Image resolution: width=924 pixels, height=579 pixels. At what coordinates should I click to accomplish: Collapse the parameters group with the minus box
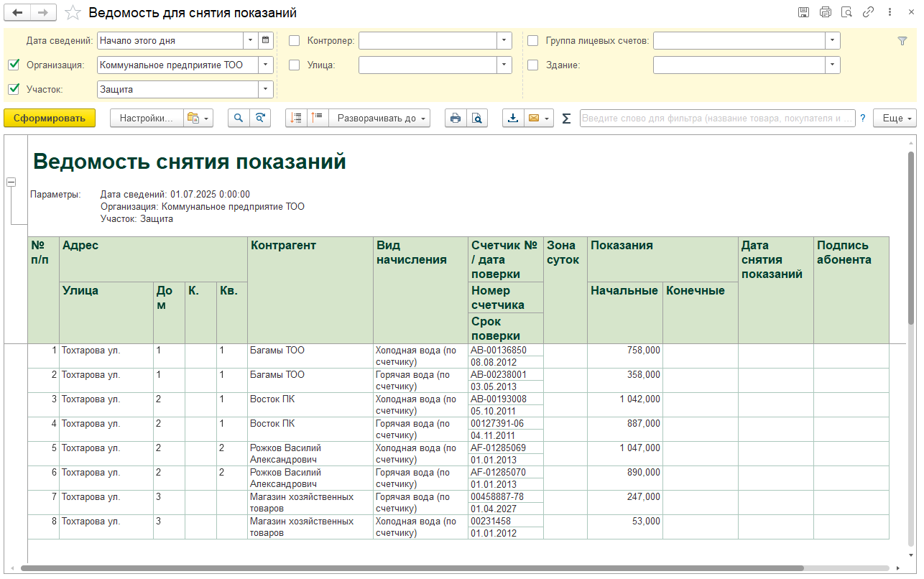coord(11,182)
